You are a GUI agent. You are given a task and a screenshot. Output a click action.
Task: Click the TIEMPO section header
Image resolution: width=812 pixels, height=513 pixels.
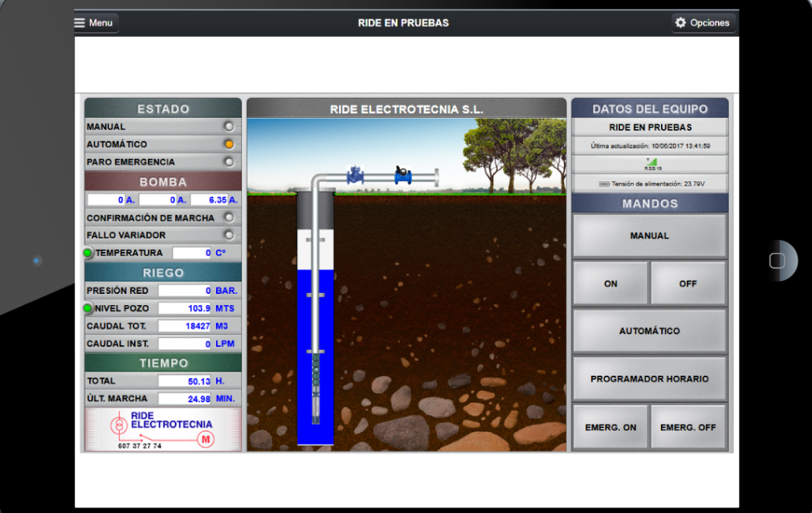(x=163, y=363)
